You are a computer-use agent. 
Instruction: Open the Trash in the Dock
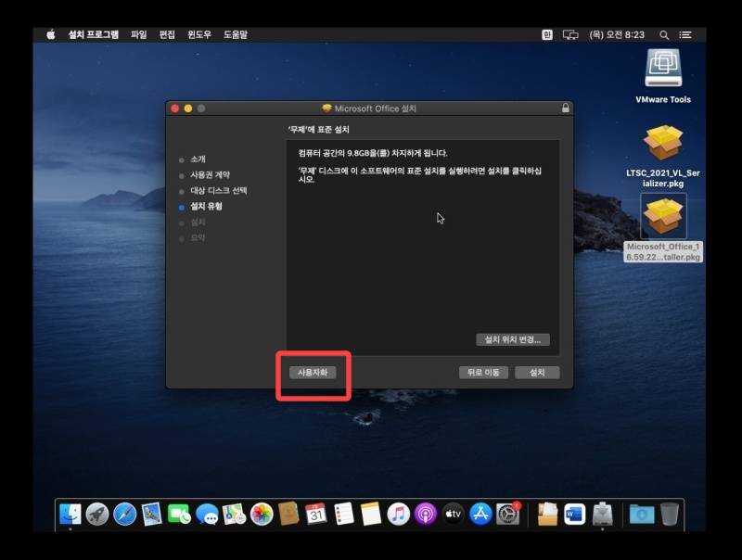pyautogui.click(x=670, y=515)
